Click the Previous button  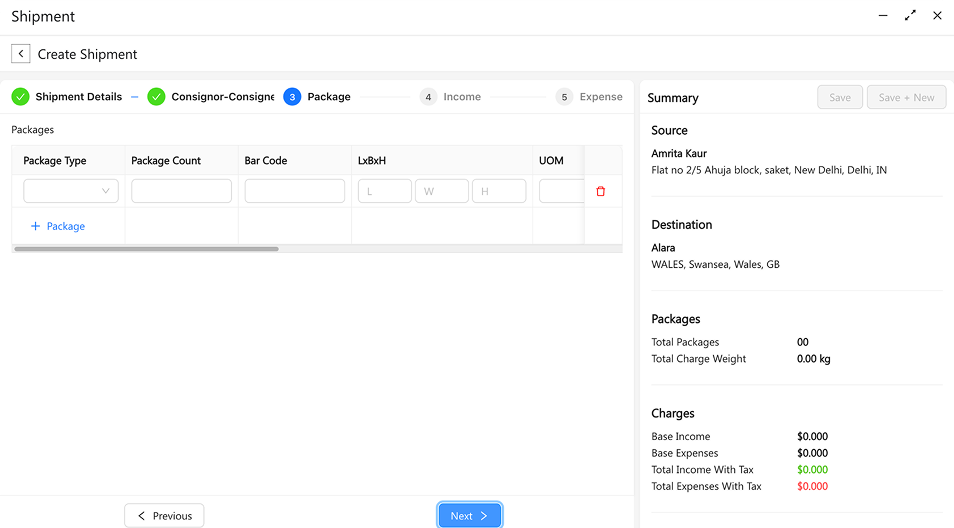(164, 516)
